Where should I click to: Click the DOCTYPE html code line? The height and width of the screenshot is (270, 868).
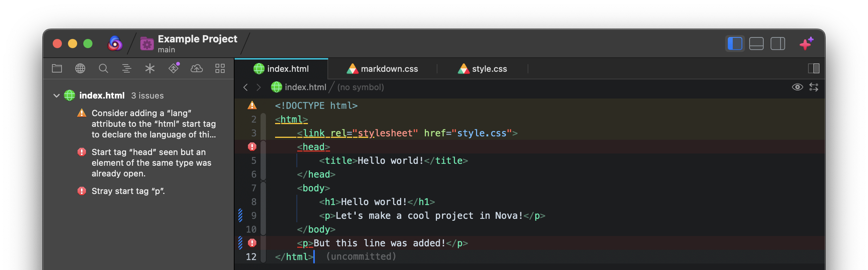click(316, 105)
